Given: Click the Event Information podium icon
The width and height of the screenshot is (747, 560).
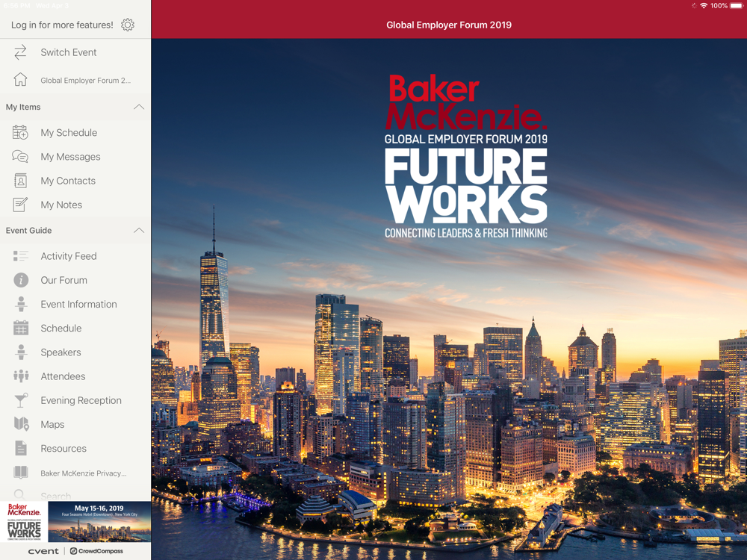Looking at the screenshot, I should 21,304.
